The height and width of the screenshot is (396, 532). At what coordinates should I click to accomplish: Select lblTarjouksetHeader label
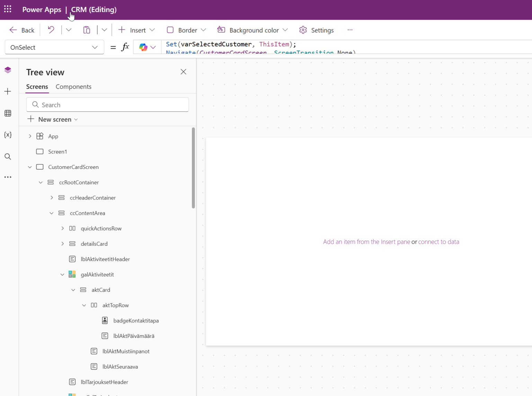click(104, 382)
